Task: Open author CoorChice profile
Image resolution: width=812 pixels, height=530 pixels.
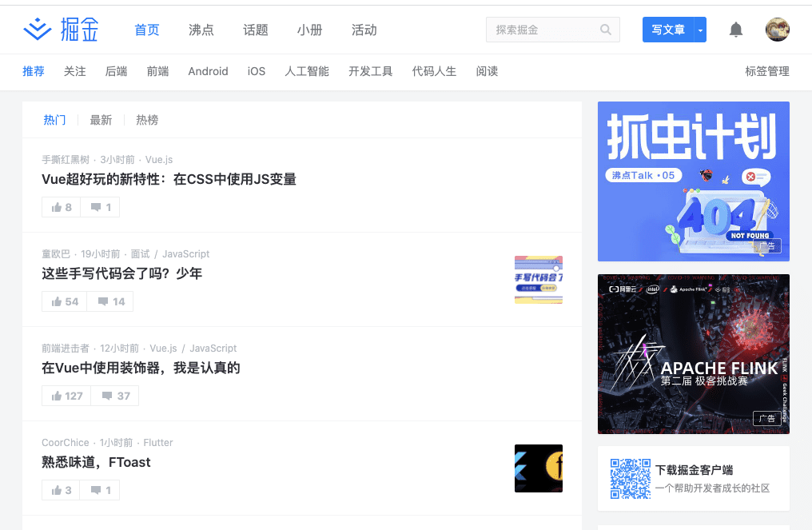Action: pos(66,442)
